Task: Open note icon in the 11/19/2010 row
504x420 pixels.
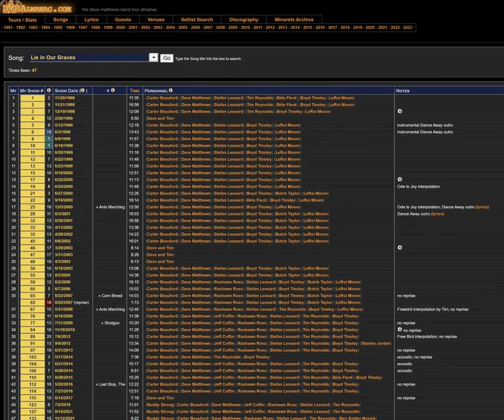Action: [x=399, y=330]
